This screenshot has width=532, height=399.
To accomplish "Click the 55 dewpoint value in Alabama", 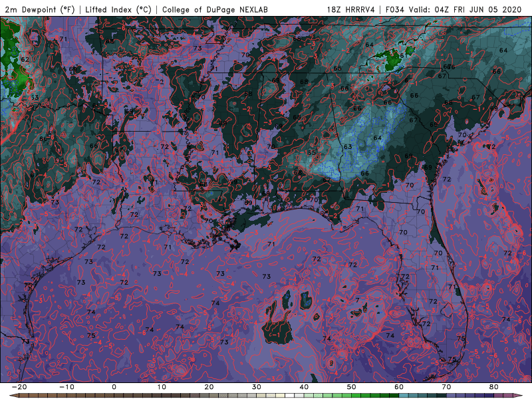I will [x=311, y=153].
